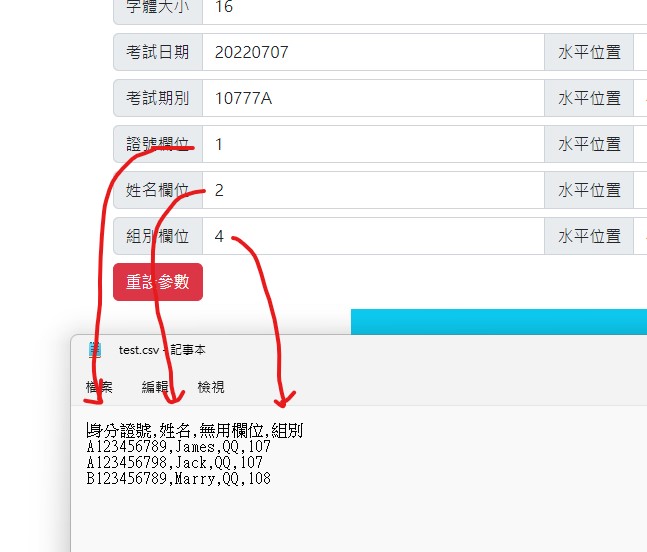This screenshot has height=552, width=647.
Task: Click 水平位置 label in 姓名欄位 row
Action: click(x=589, y=190)
